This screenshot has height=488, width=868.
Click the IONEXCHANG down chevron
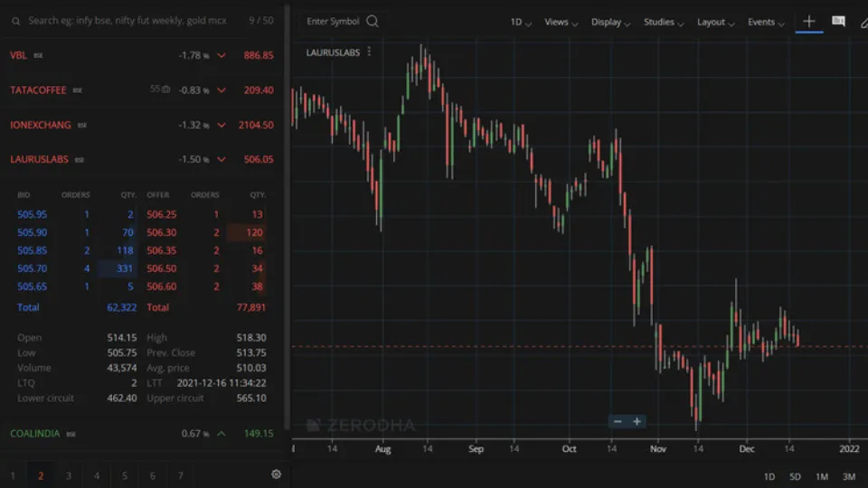coord(222,125)
